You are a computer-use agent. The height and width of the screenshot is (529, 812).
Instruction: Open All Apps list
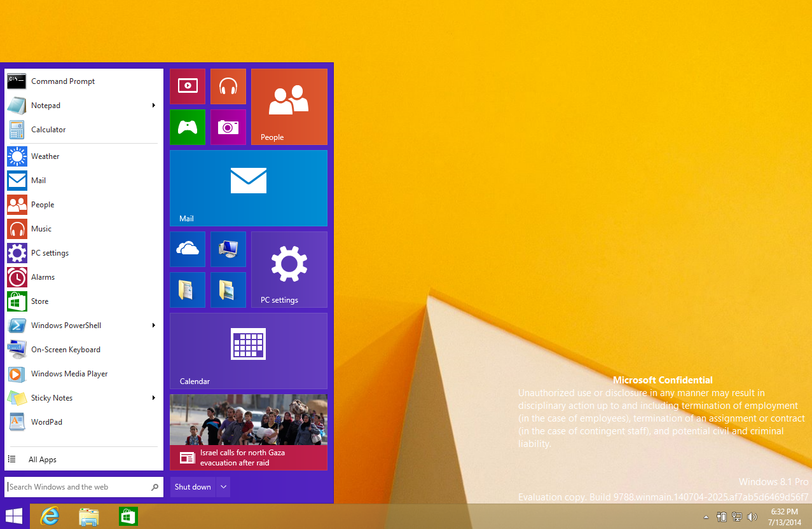click(83, 460)
